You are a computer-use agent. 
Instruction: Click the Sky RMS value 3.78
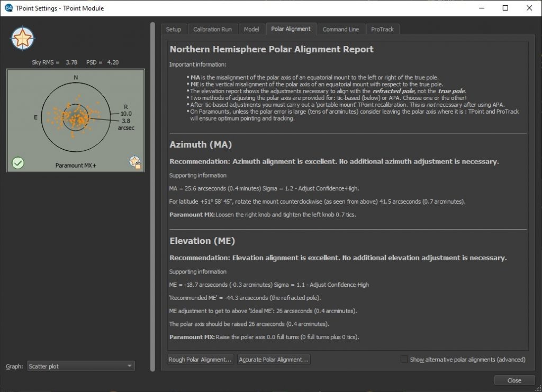click(71, 62)
